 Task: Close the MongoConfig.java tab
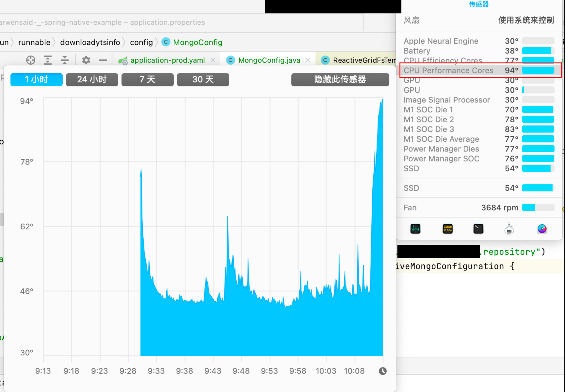pyautogui.click(x=307, y=60)
